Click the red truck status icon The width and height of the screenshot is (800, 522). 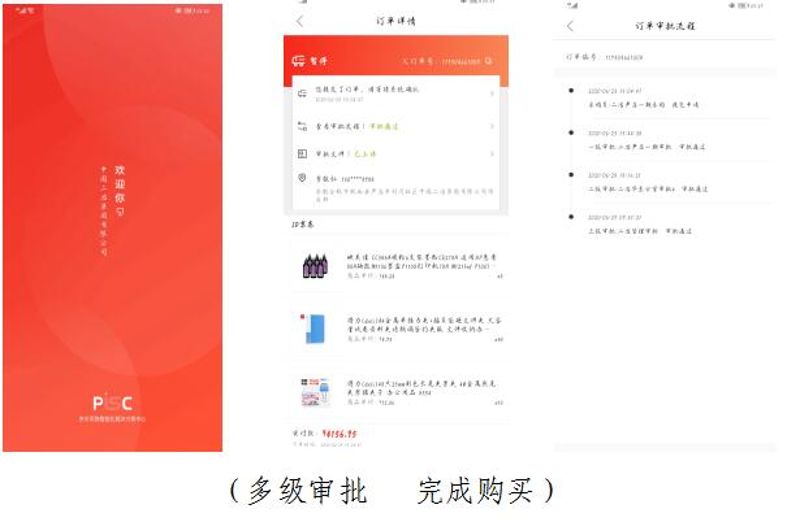coord(298,61)
